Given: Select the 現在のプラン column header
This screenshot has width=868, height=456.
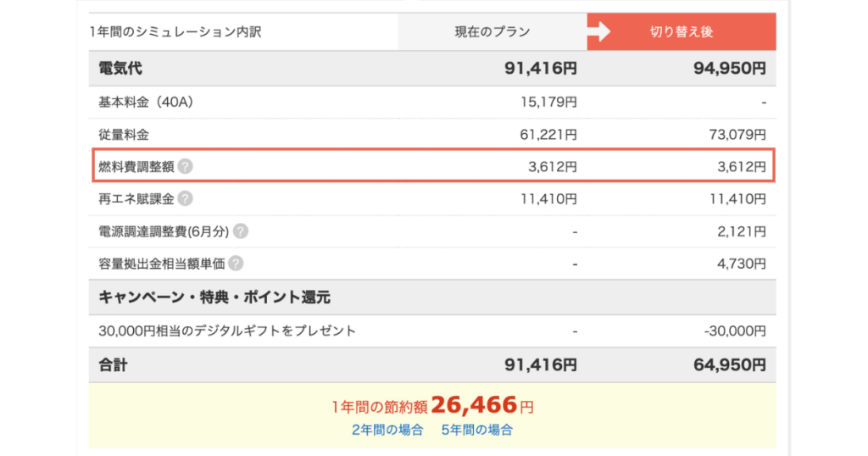Looking at the screenshot, I should tap(492, 32).
